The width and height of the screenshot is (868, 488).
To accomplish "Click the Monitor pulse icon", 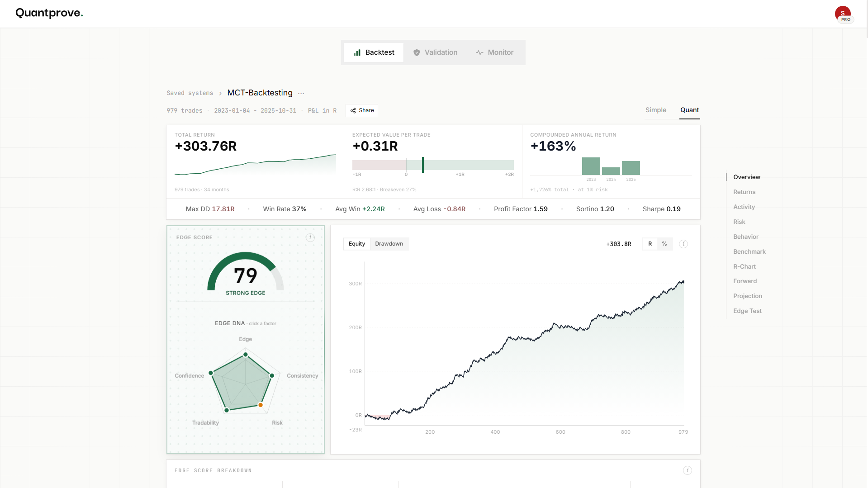I will (479, 52).
